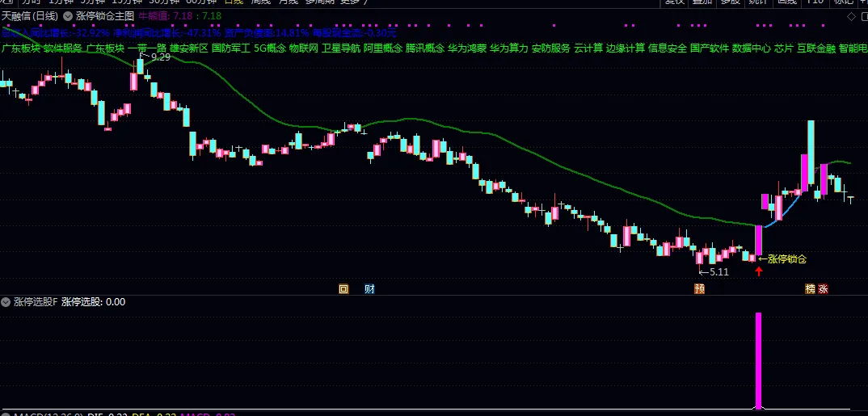Select the 边缘计算 concept tag

tap(626, 48)
